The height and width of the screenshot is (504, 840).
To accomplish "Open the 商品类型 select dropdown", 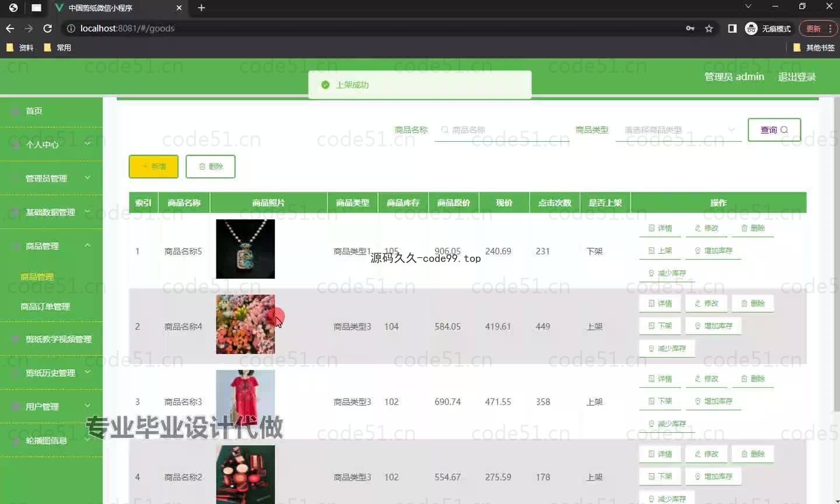I will pyautogui.click(x=678, y=130).
